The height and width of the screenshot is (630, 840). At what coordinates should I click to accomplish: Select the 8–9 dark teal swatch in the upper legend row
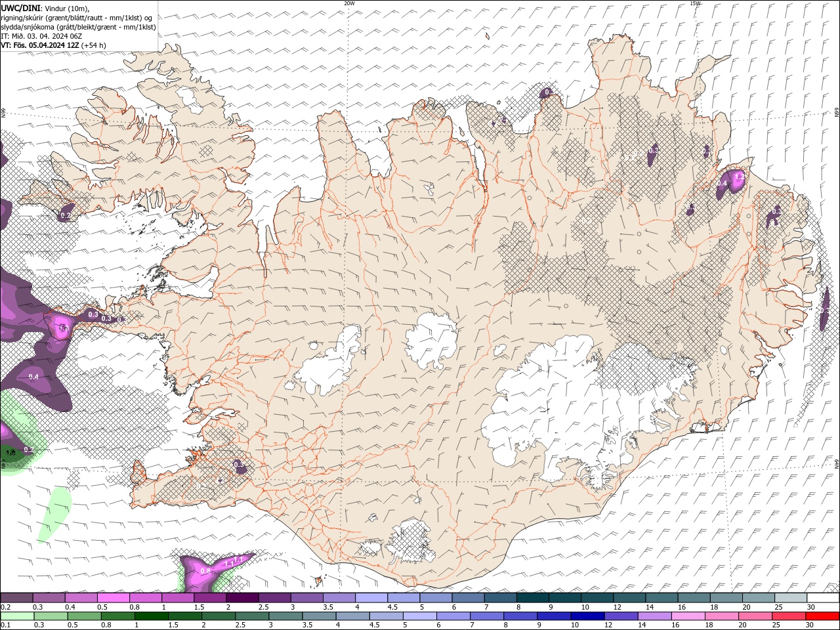click(532, 598)
